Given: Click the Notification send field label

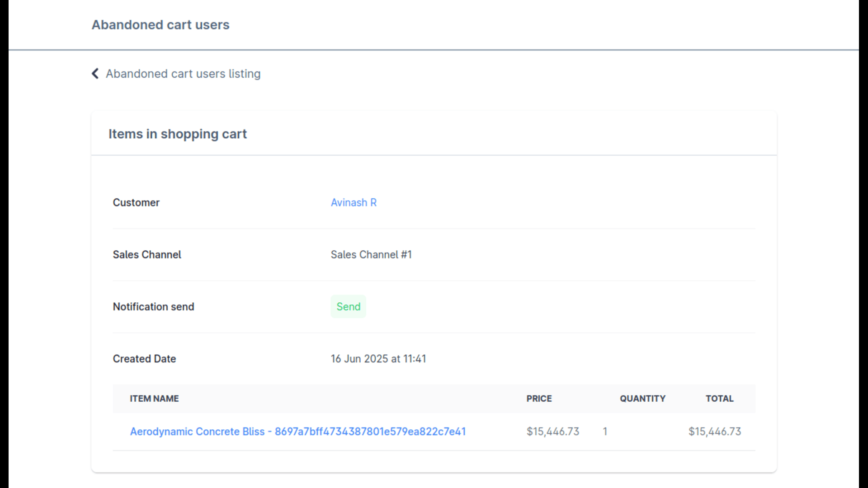Looking at the screenshot, I should point(153,307).
